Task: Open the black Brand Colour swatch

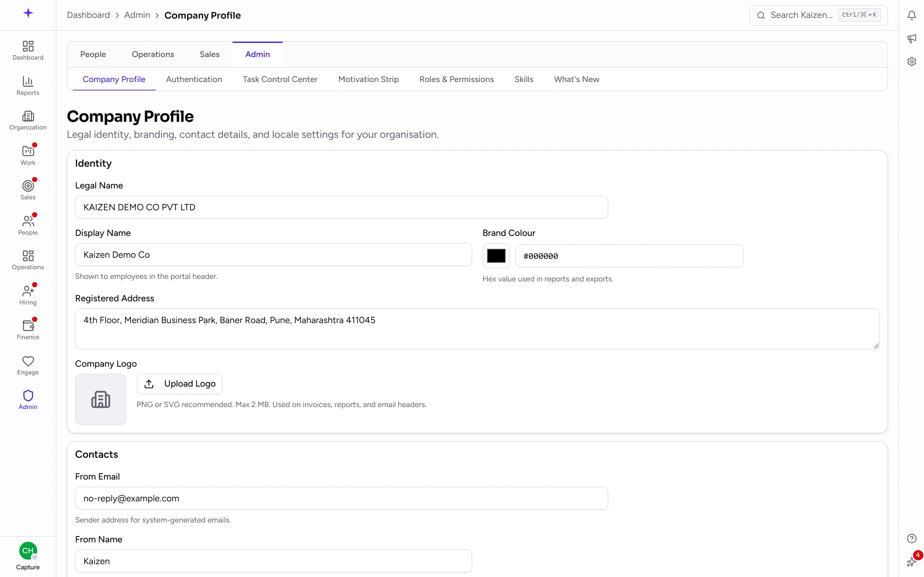Action: tap(496, 256)
